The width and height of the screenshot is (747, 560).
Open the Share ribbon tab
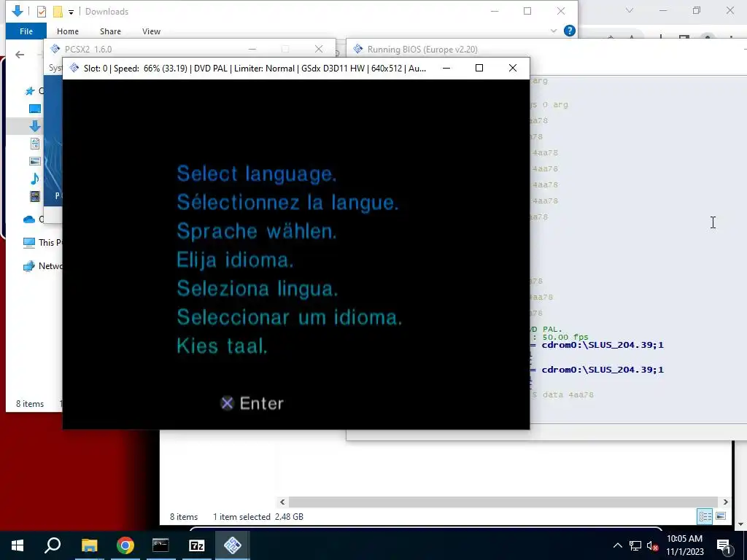coord(110,31)
